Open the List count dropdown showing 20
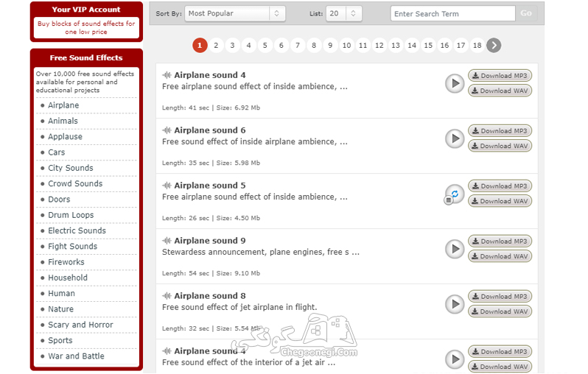 [x=343, y=13]
